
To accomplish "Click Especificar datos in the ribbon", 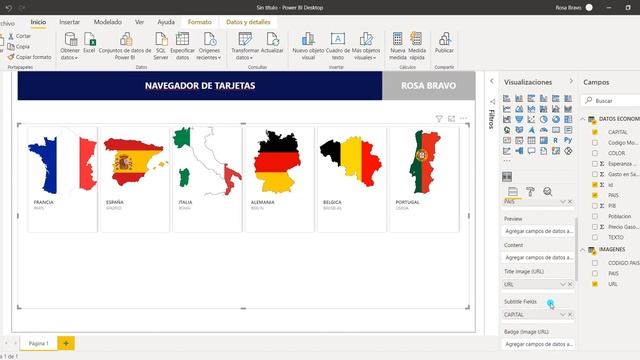I will coord(182,46).
